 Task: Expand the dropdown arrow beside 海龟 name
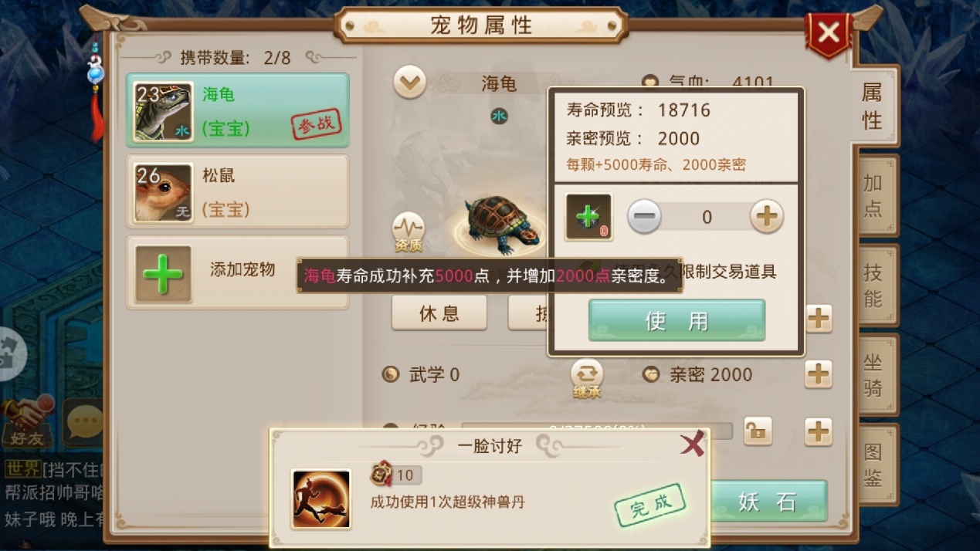pos(409,83)
